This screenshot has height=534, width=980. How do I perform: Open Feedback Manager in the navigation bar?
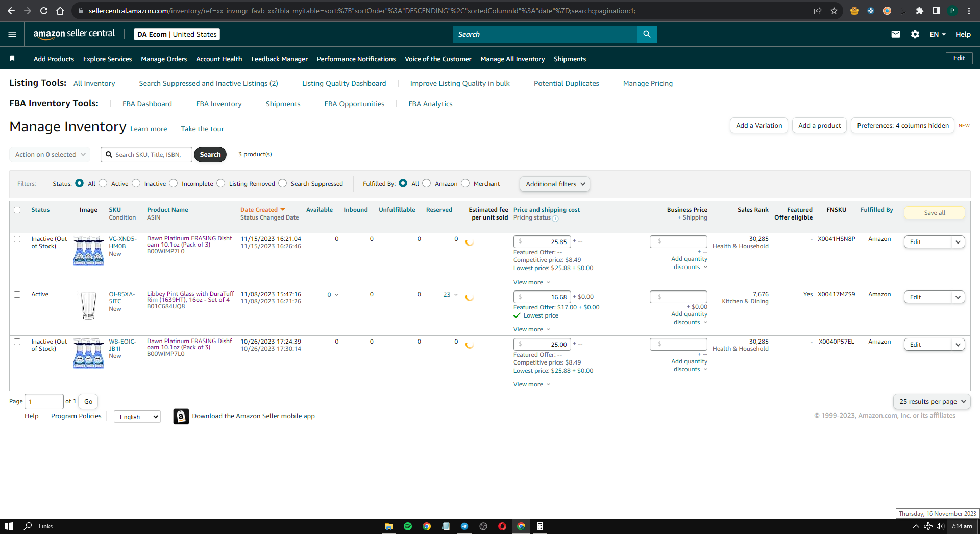pos(279,59)
